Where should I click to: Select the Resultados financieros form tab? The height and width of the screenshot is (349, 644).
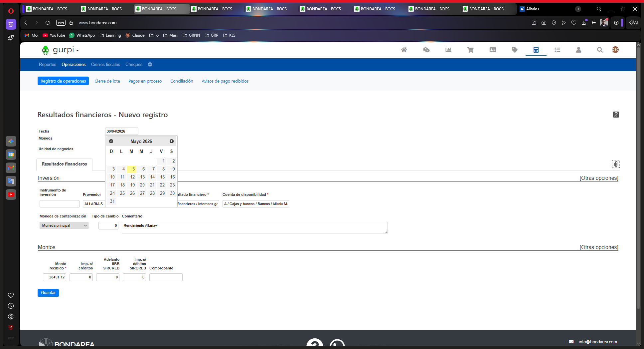[x=64, y=164]
